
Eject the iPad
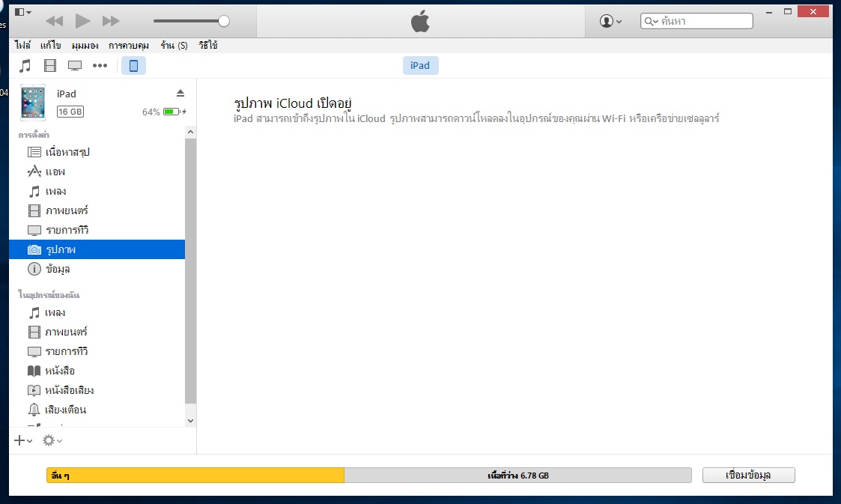tap(180, 94)
